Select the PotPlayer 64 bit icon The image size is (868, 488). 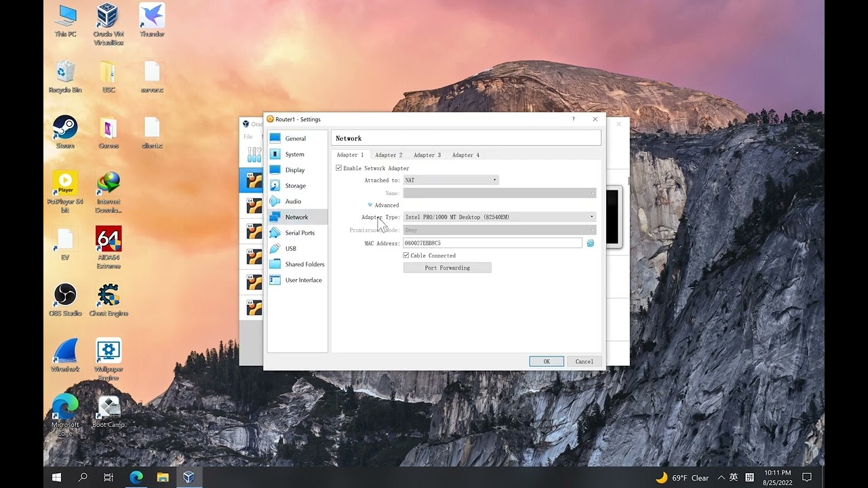[x=65, y=192]
